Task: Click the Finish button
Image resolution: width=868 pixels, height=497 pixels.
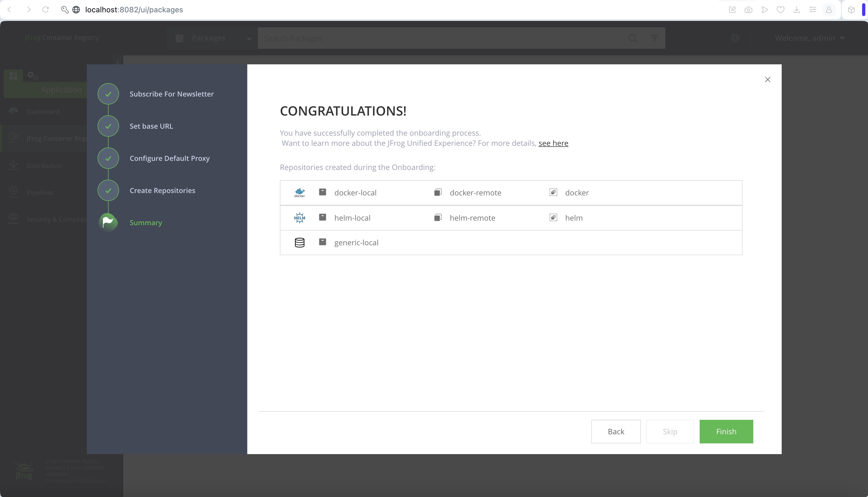Action: click(726, 432)
